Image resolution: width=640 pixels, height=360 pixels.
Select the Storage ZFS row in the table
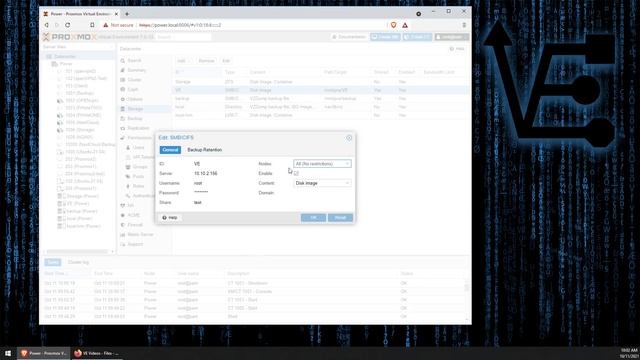point(320,82)
